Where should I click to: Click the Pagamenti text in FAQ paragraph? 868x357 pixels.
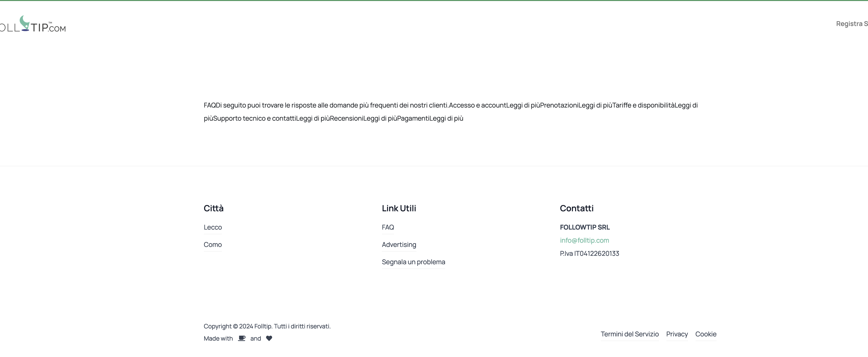coord(413,119)
